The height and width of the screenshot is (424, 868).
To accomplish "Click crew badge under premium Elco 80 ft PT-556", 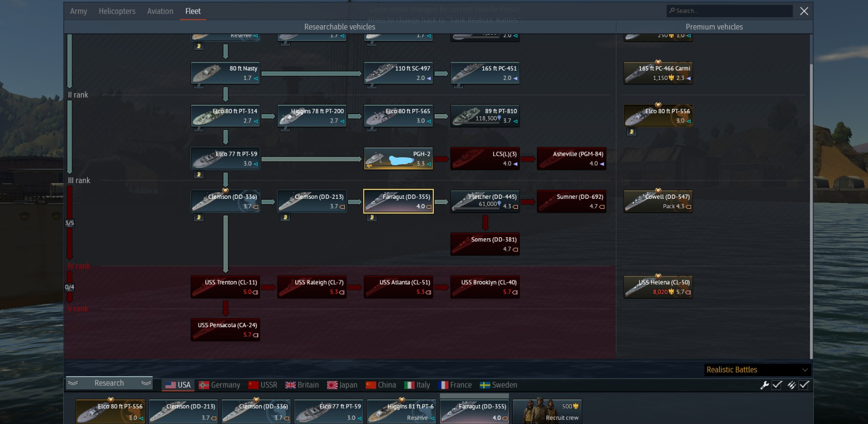I will point(632,132).
